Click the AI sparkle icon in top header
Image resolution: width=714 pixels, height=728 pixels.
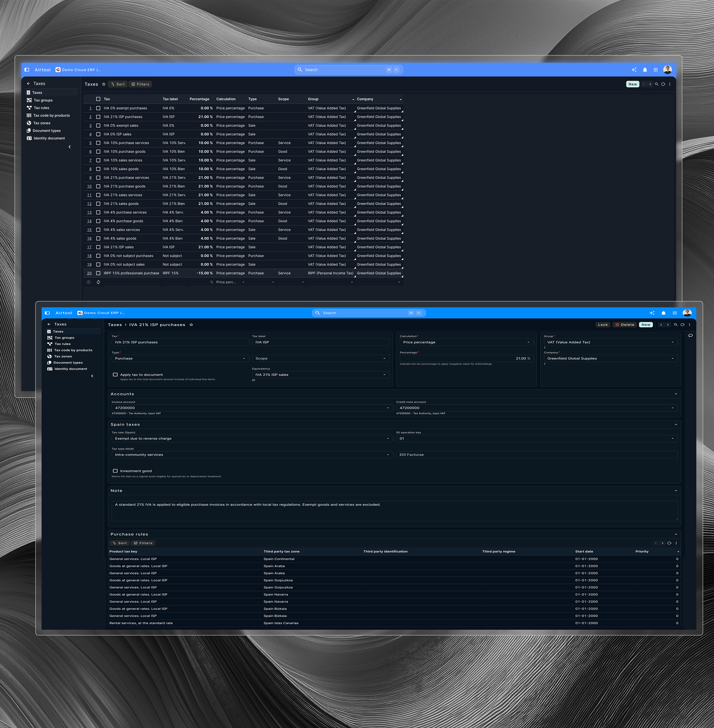(x=634, y=70)
